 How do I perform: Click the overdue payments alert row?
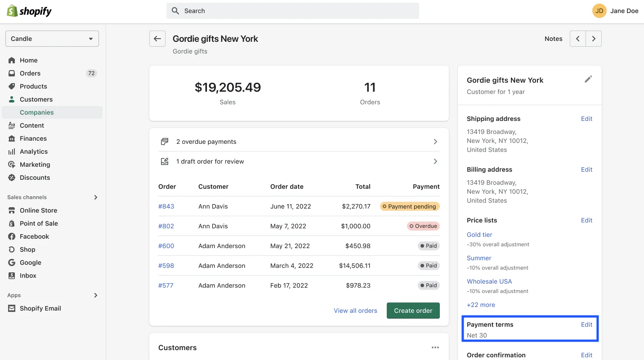coord(299,141)
